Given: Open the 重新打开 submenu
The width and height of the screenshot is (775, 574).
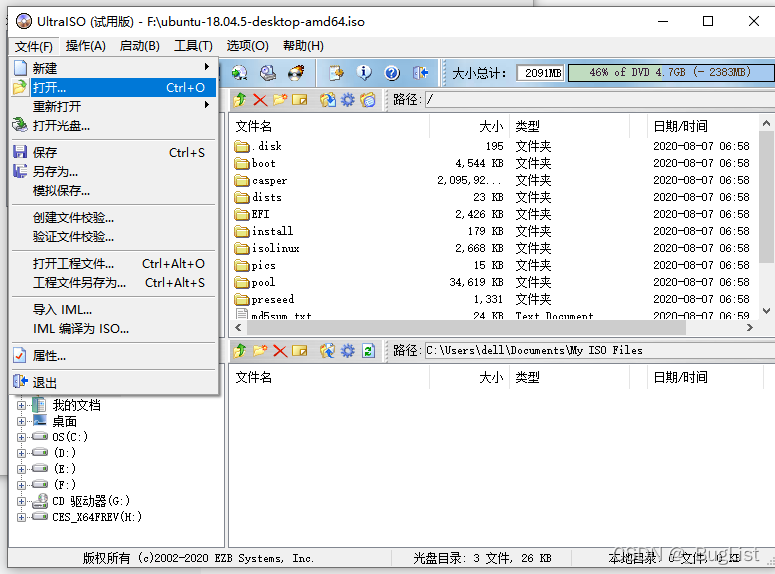Looking at the screenshot, I should click(114, 106).
